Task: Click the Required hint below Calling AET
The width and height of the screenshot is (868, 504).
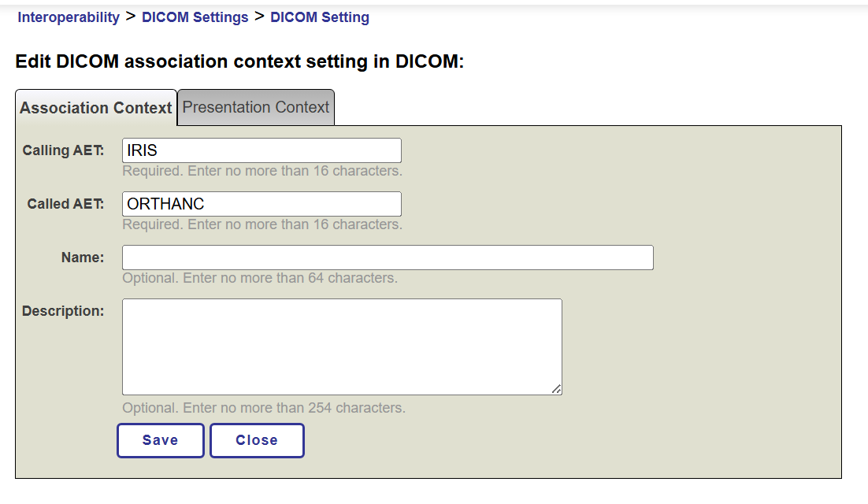Action: tap(262, 171)
